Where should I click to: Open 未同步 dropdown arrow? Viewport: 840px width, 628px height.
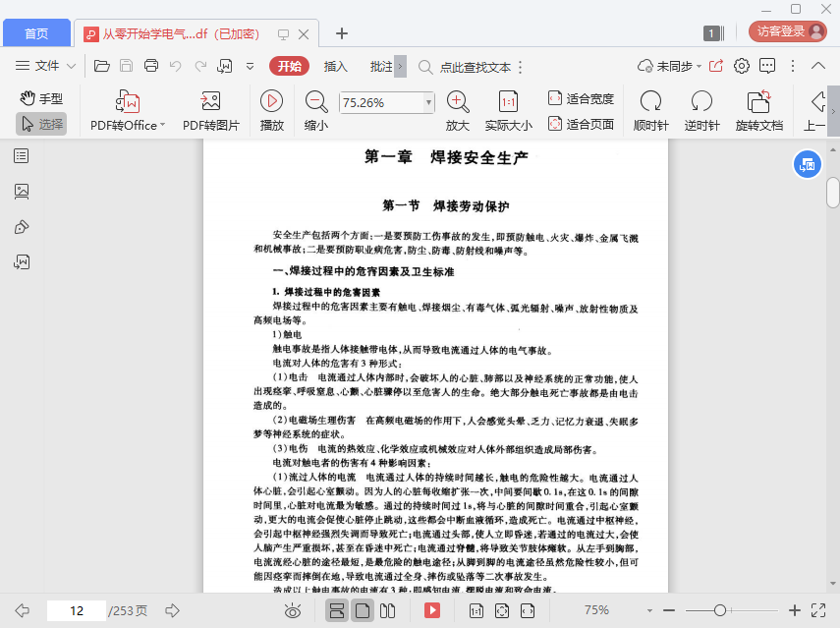700,67
